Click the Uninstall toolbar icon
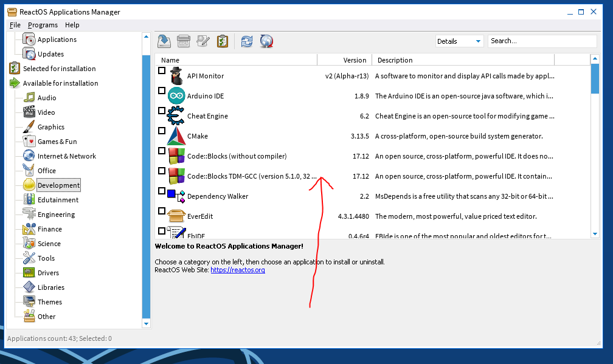613x364 pixels. click(184, 41)
